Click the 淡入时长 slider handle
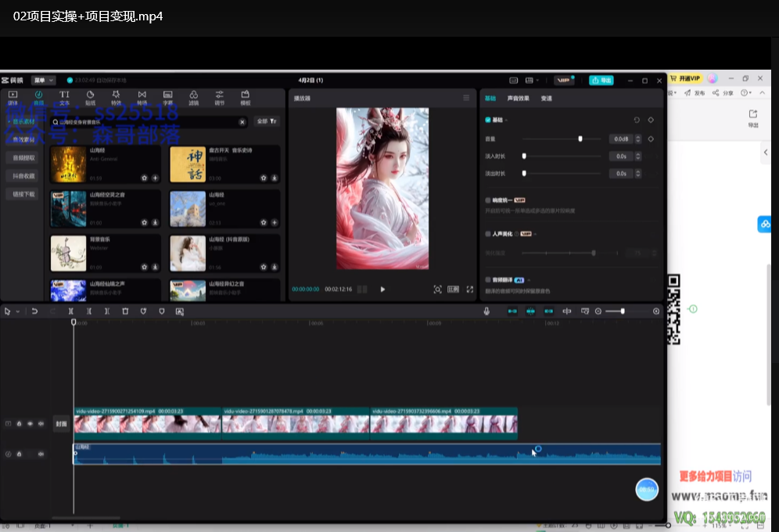This screenshot has height=532, width=779. [x=524, y=156]
